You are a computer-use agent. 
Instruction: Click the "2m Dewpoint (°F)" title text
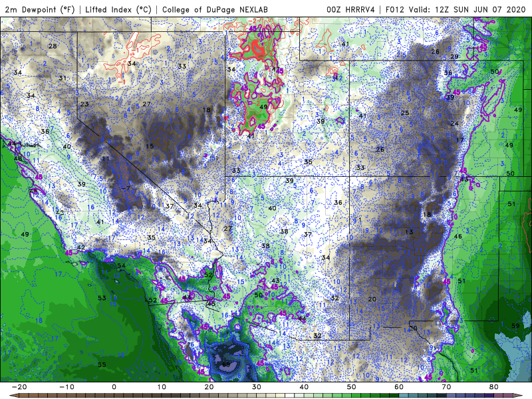click(x=39, y=9)
